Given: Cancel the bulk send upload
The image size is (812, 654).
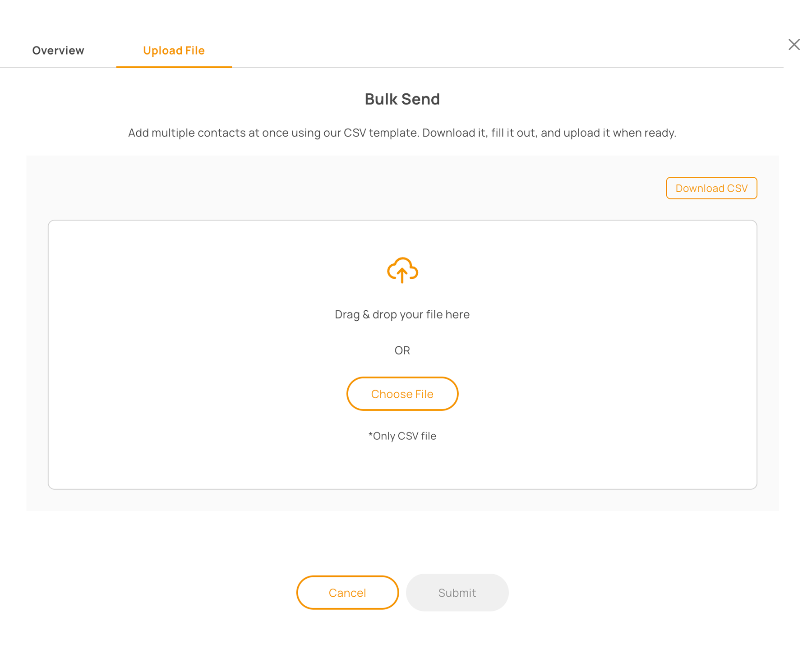Looking at the screenshot, I should 347,593.
